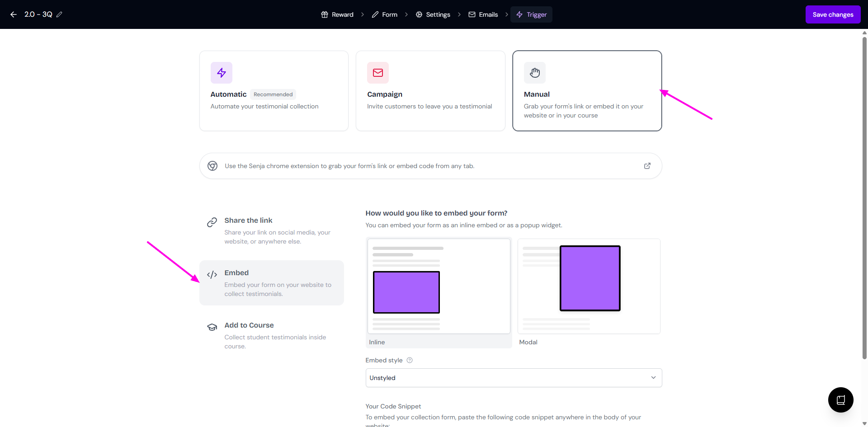Open the Embed style Unstyled dropdown
Viewport: 868px width, 427px height.
(x=513, y=378)
